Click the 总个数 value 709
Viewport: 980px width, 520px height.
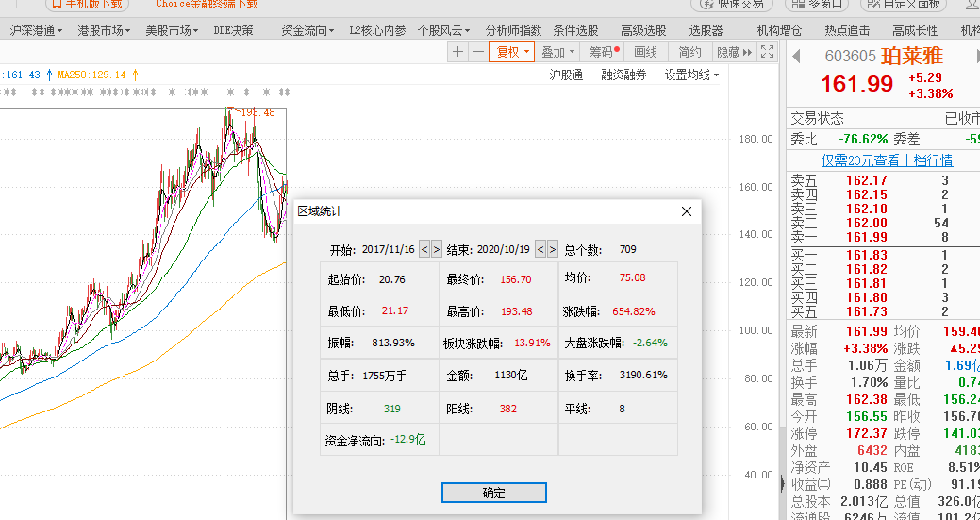coord(627,249)
